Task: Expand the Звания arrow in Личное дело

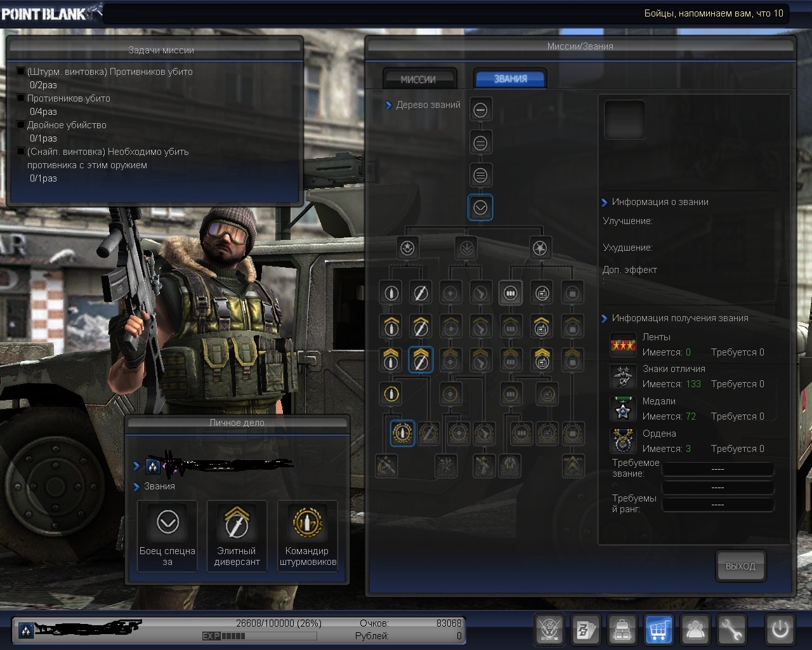Action: click(x=136, y=487)
